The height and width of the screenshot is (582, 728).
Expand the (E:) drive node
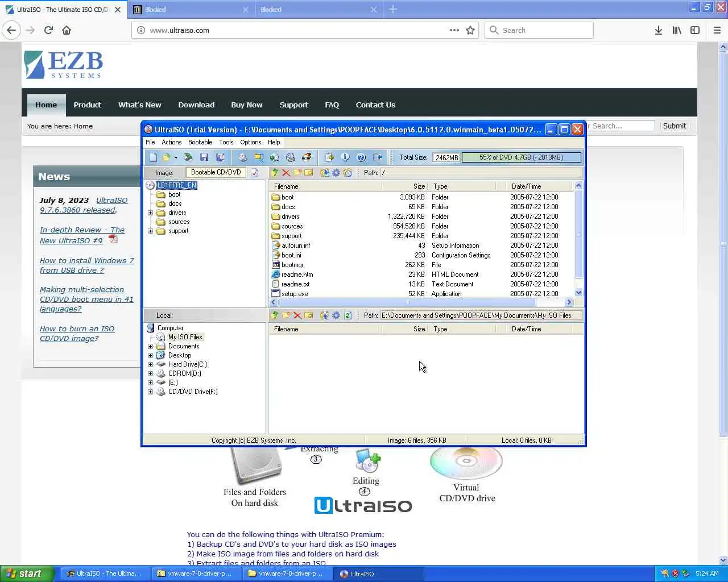click(x=151, y=383)
